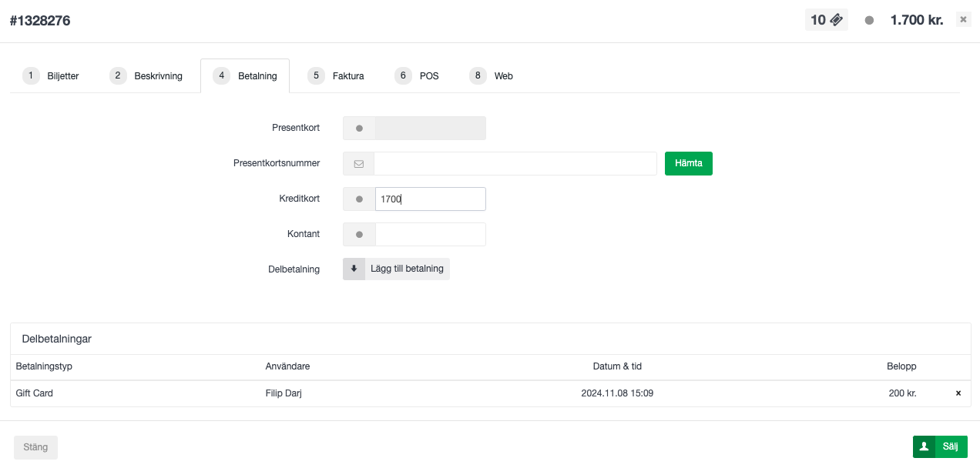Click the Stäng button

35,447
